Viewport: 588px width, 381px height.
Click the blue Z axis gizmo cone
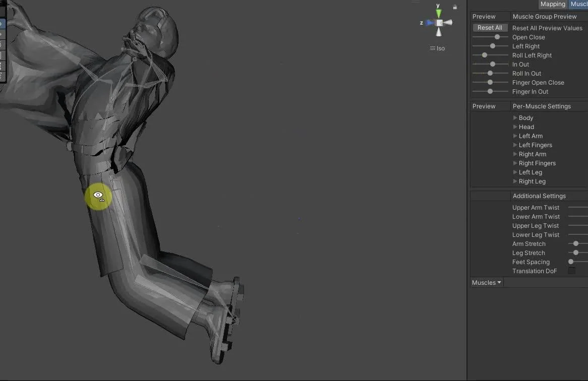[x=430, y=23]
